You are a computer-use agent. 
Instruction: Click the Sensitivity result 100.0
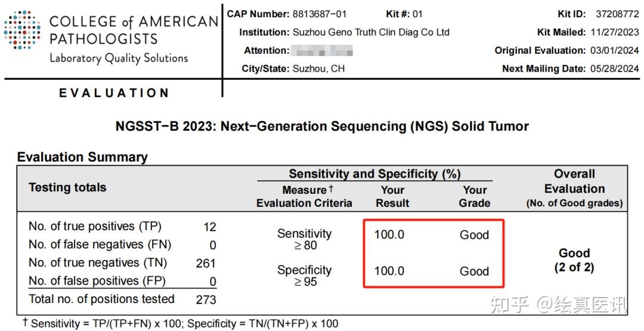[x=389, y=235]
